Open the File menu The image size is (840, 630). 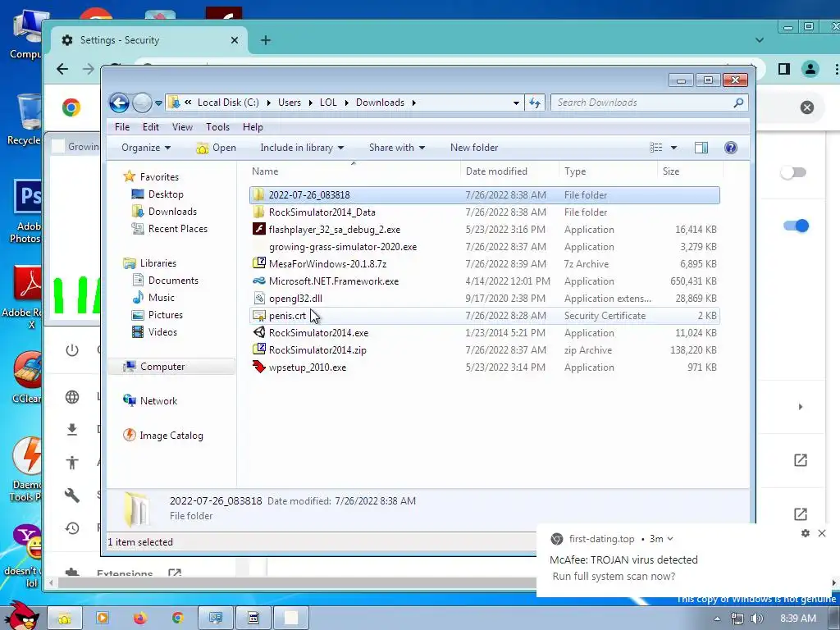tap(122, 127)
